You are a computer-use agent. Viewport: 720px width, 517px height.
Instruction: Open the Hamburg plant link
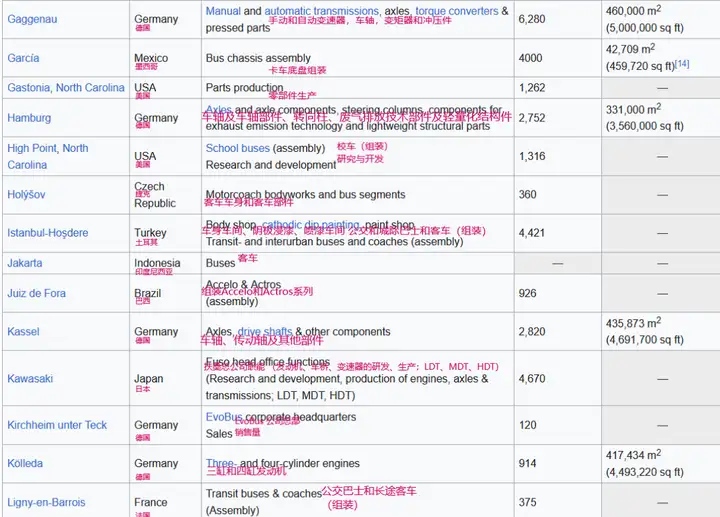coord(29,118)
